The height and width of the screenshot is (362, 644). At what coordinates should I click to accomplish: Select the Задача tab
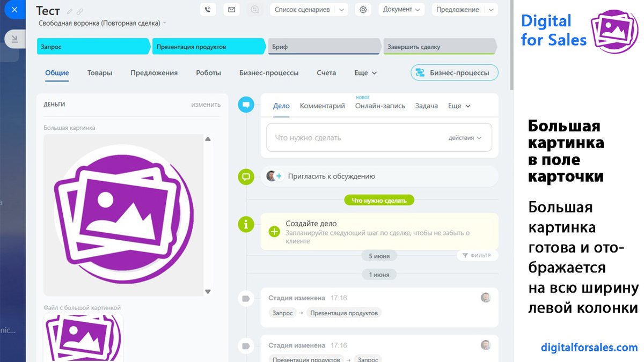pyautogui.click(x=427, y=106)
